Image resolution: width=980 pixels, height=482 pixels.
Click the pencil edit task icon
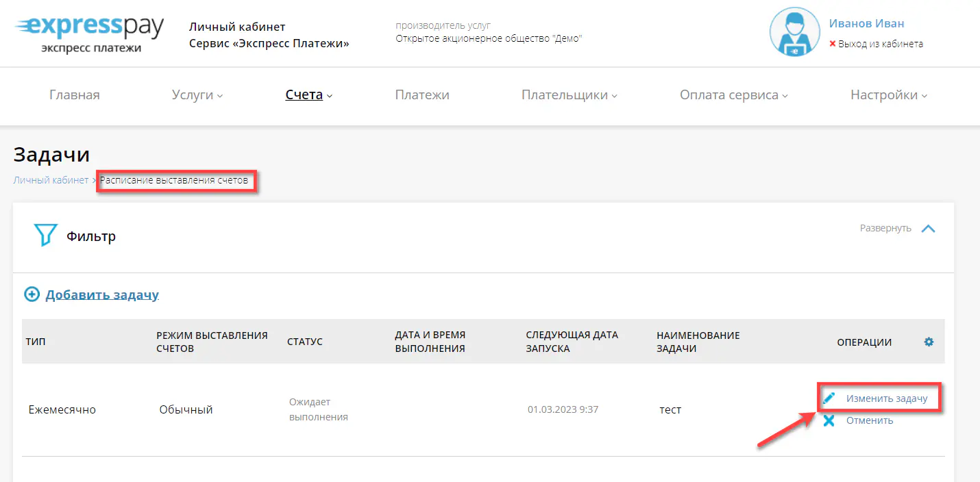coord(829,398)
